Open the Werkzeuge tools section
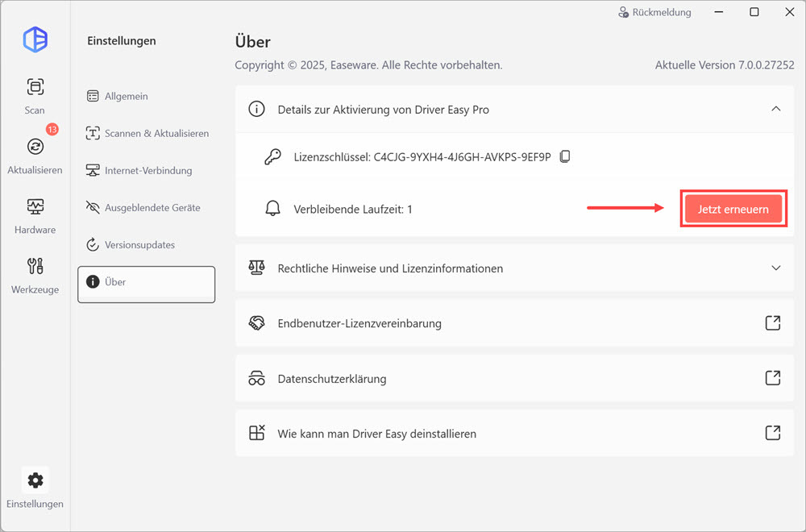The width and height of the screenshot is (806, 532). coord(35,274)
